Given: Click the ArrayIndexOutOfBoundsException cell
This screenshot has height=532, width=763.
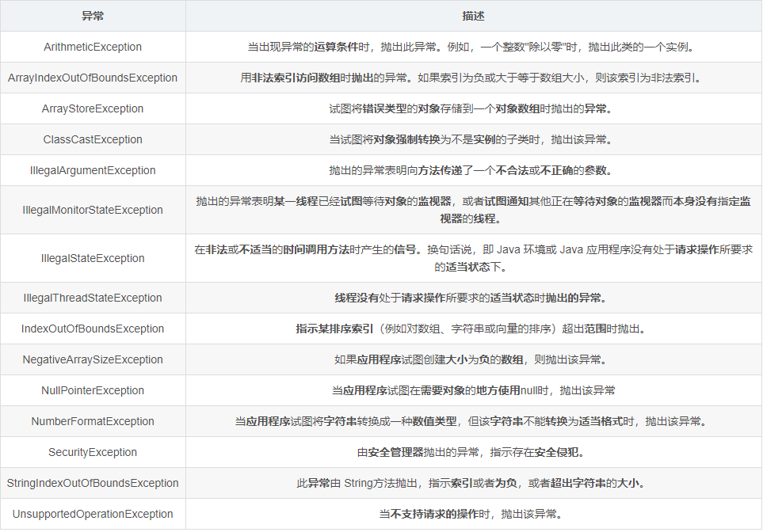Looking at the screenshot, I should pyautogui.click(x=93, y=78).
